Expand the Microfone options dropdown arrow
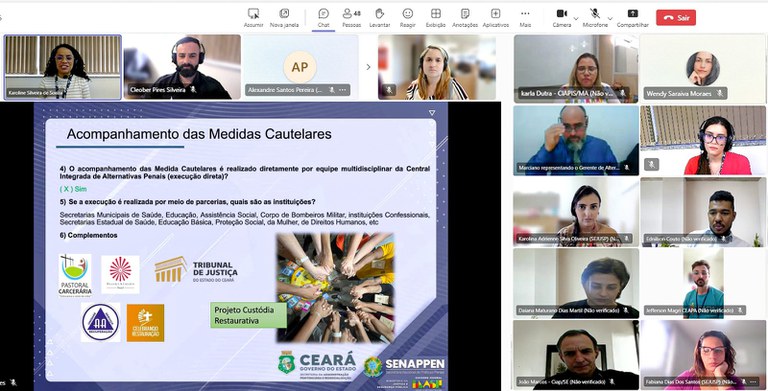 [x=611, y=19]
